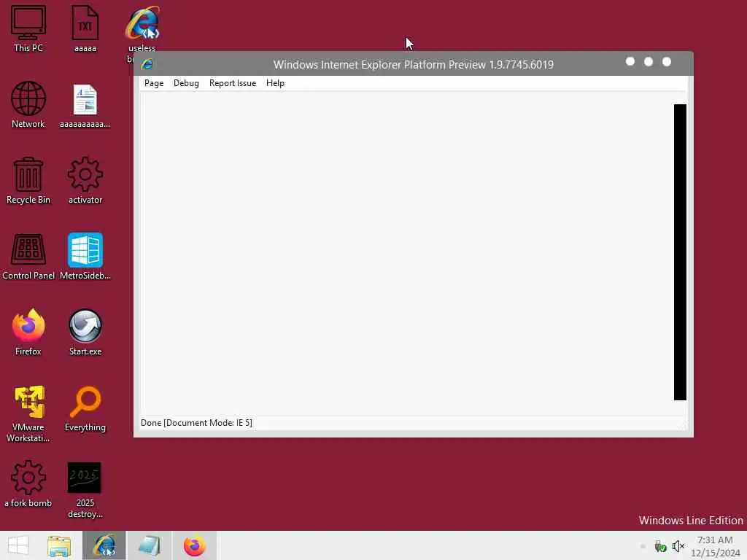Click the Platform Preview window title text
747x560 pixels.
coord(414,64)
